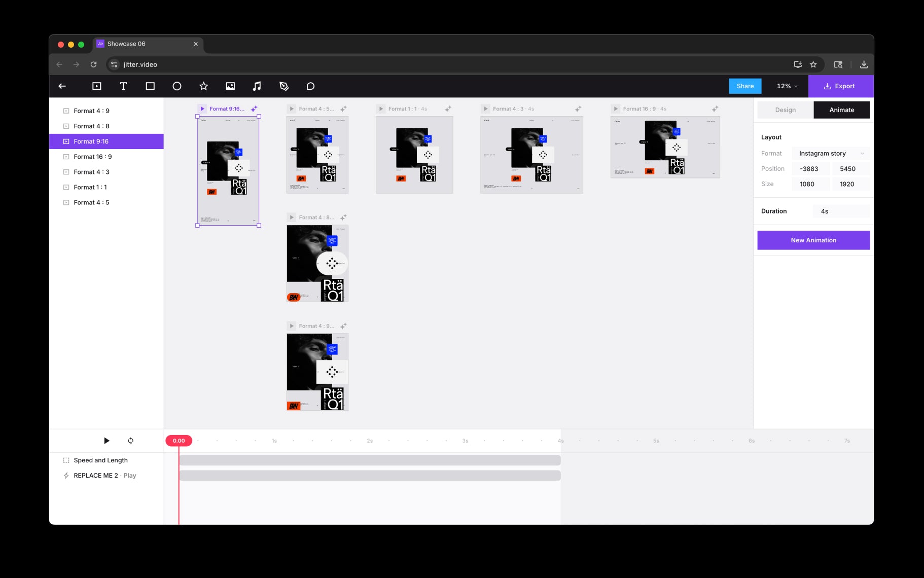
Task: Play the Format 4 : 3 artboard preview
Action: click(486, 109)
